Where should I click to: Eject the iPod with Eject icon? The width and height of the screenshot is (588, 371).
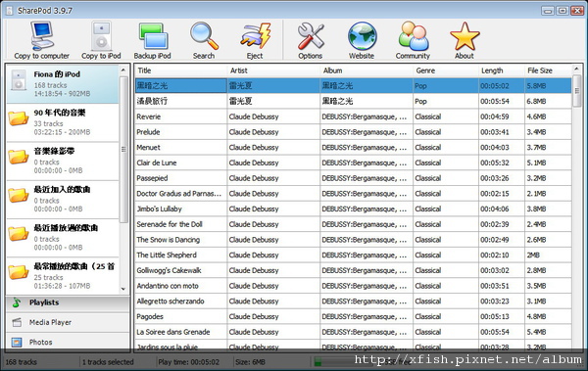click(255, 40)
